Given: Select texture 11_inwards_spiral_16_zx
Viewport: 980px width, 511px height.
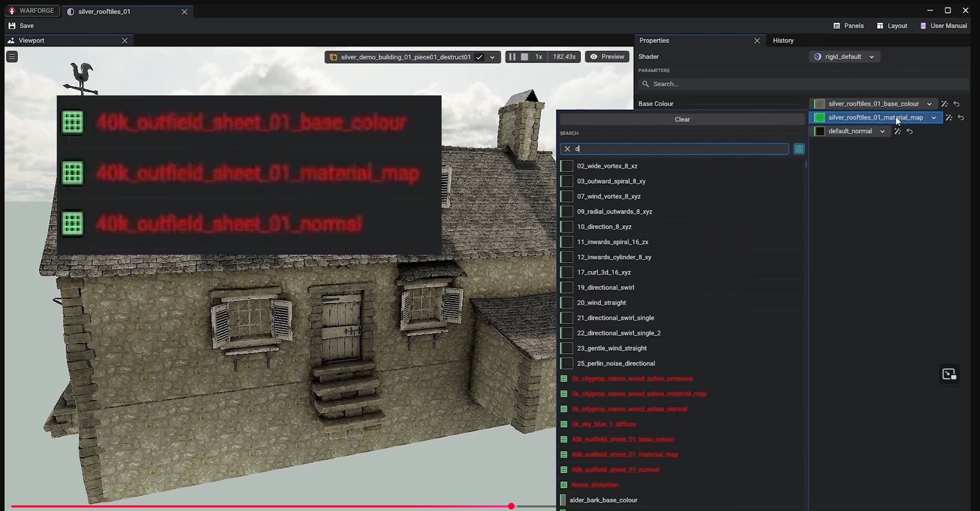Looking at the screenshot, I should pos(682,242).
